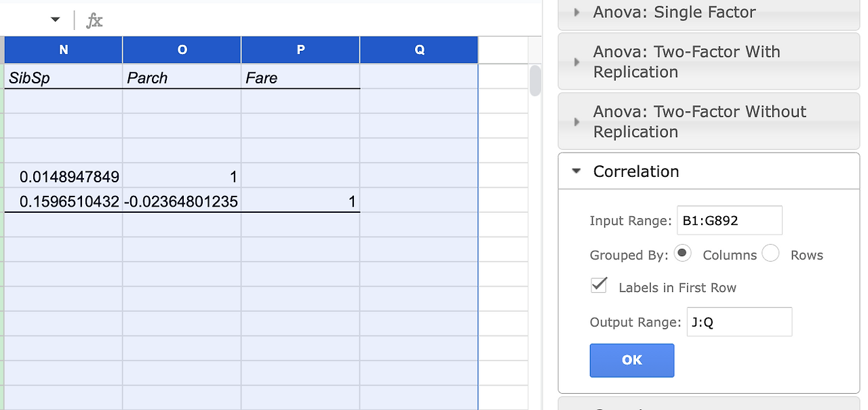Image resolution: width=868 pixels, height=410 pixels.
Task: Uncheck Labels in First Row
Action: [599, 285]
